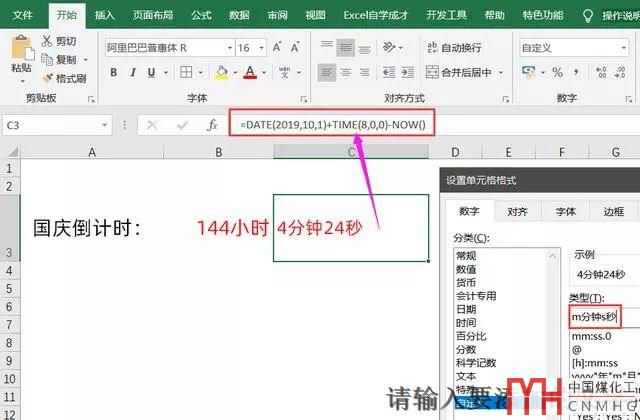Choose [h]:mm:ss format type

(595, 363)
